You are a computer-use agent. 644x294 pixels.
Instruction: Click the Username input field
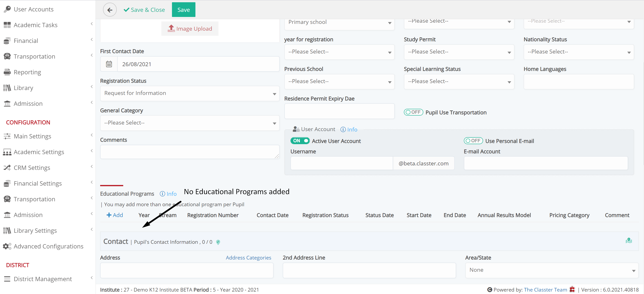[341, 163]
